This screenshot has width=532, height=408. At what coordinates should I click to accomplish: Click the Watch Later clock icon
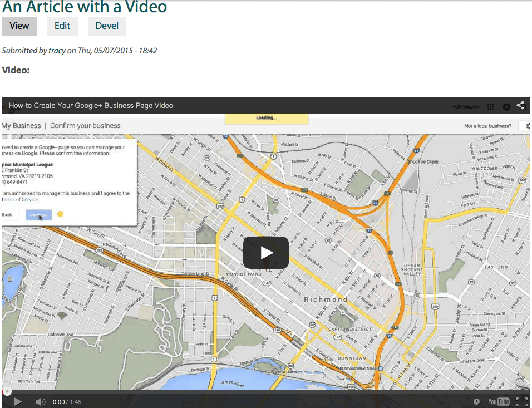tap(476, 402)
